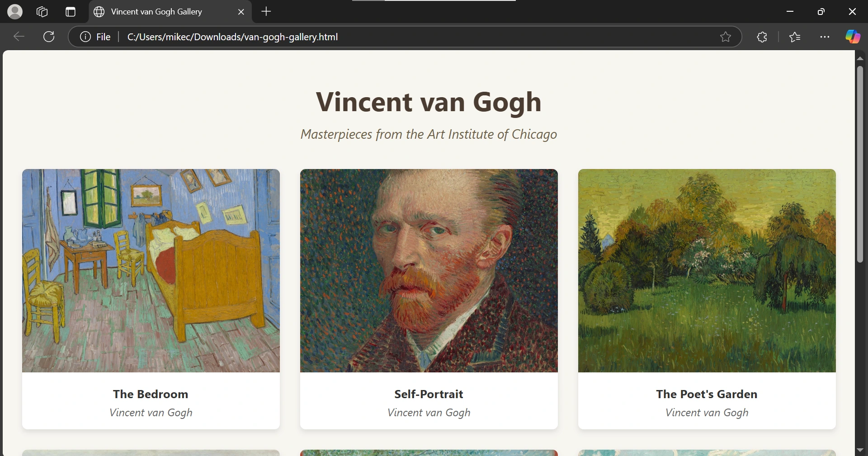This screenshot has width=868, height=456.
Task: Open the tab actions menu icon
Action: [71, 12]
